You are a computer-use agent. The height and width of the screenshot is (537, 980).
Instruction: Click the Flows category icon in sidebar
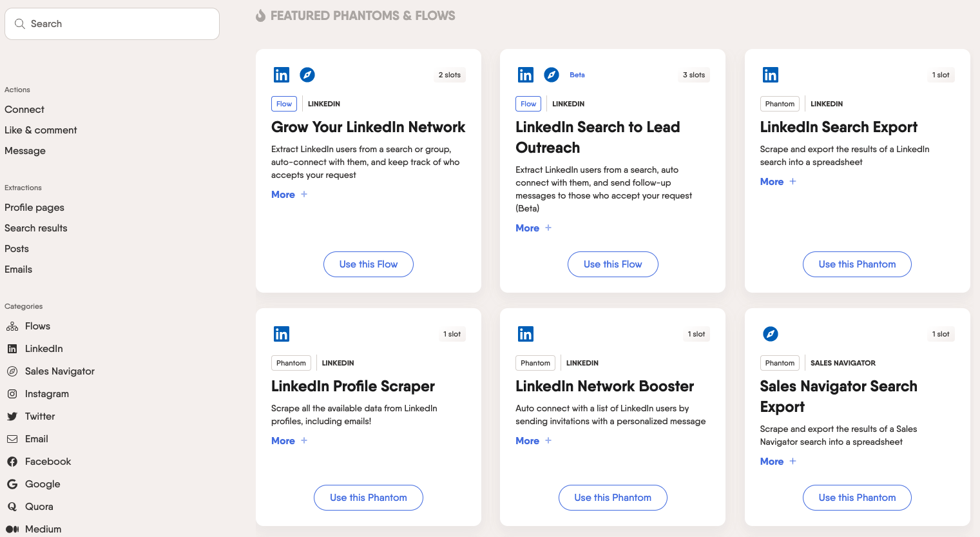click(12, 326)
